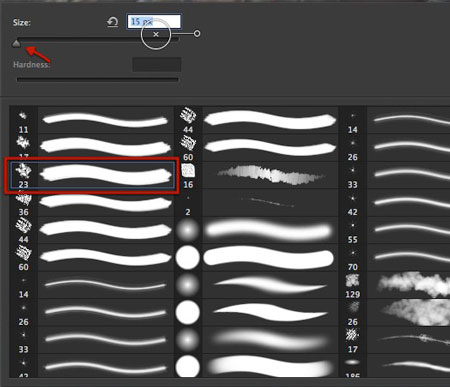This screenshot has height=387, width=450.
Task: Select the first soft round brush tip
Action: 187,230
